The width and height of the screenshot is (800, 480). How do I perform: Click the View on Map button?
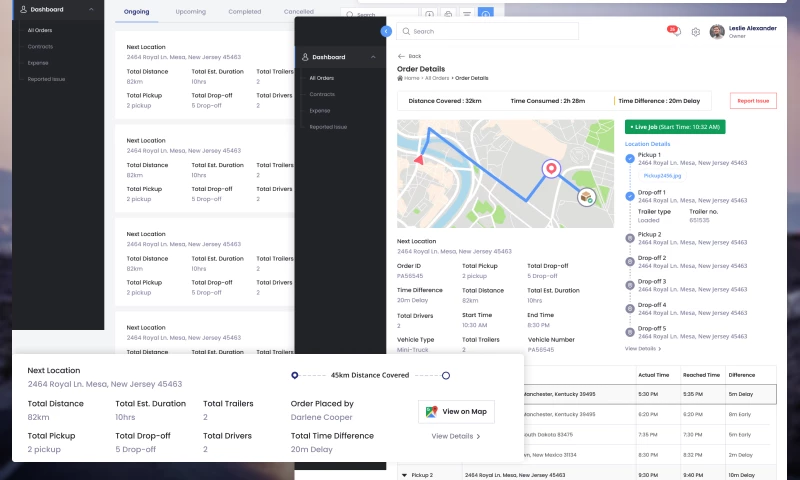[x=456, y=411]
